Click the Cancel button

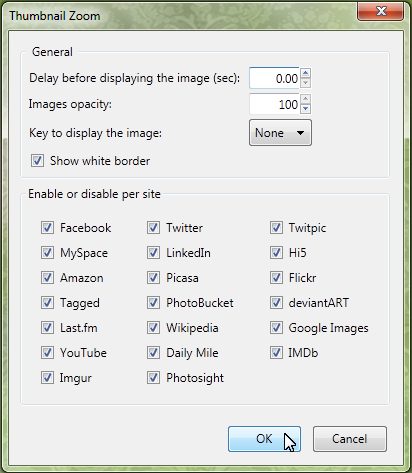350,439
